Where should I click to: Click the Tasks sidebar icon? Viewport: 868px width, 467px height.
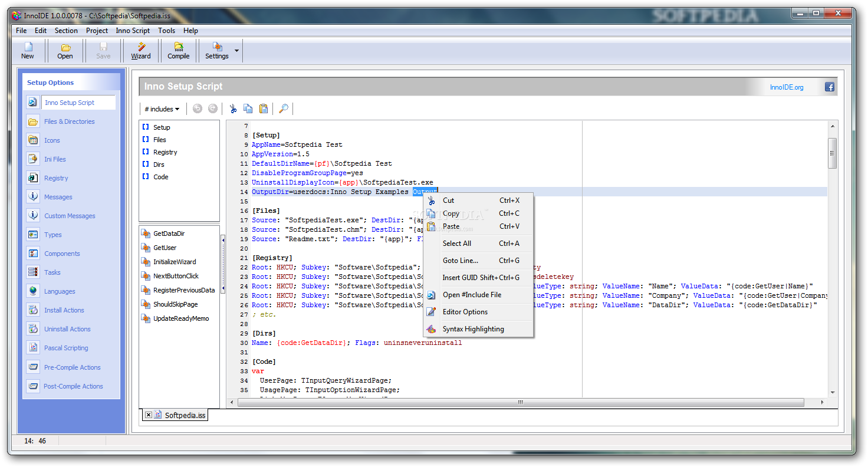(x=33, y=272)
